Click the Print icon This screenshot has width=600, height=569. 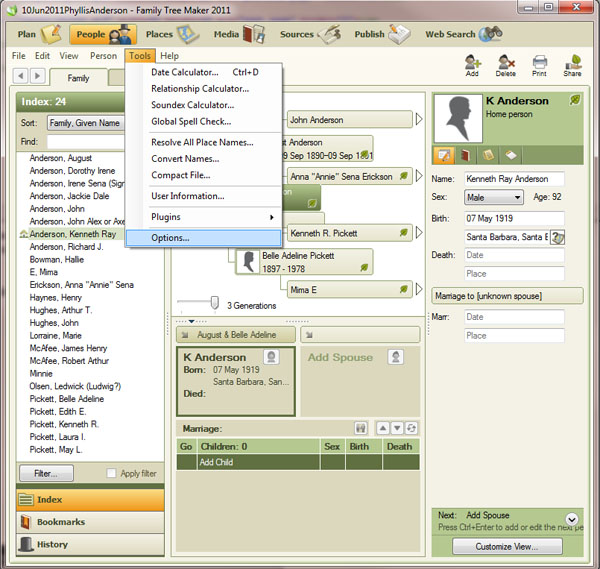pos(539,65)
